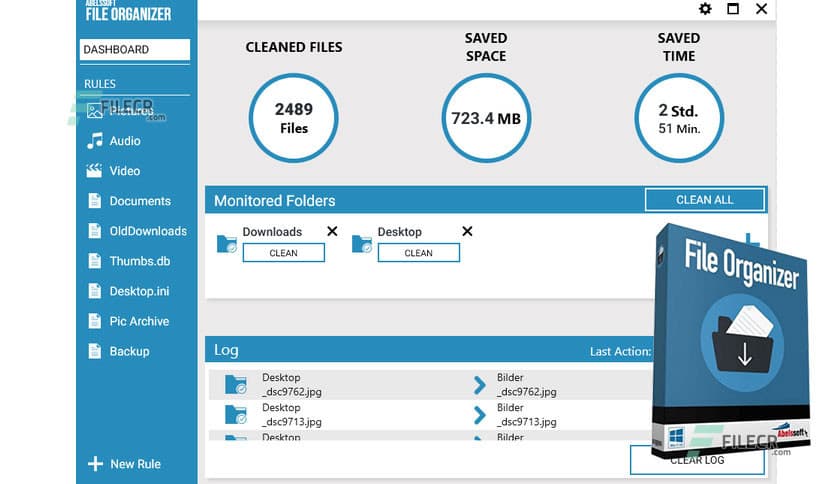
Task: Click the Monitored Folders heading
Action: pos(275,201)
